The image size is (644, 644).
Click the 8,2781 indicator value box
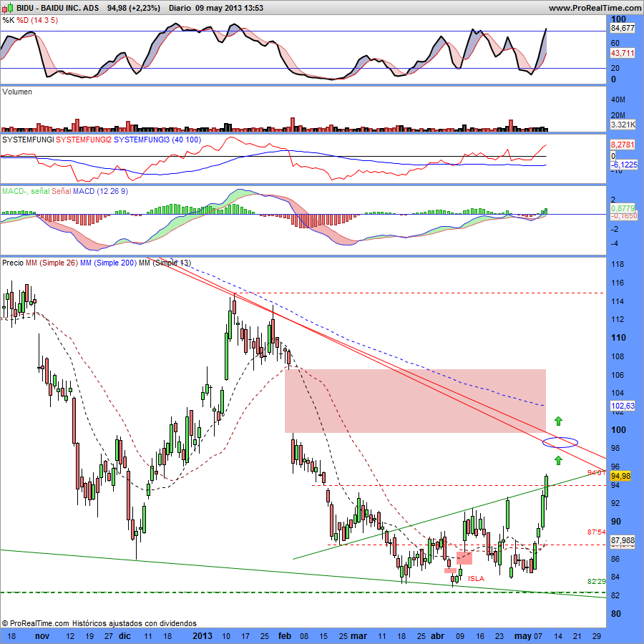(623, 145)
